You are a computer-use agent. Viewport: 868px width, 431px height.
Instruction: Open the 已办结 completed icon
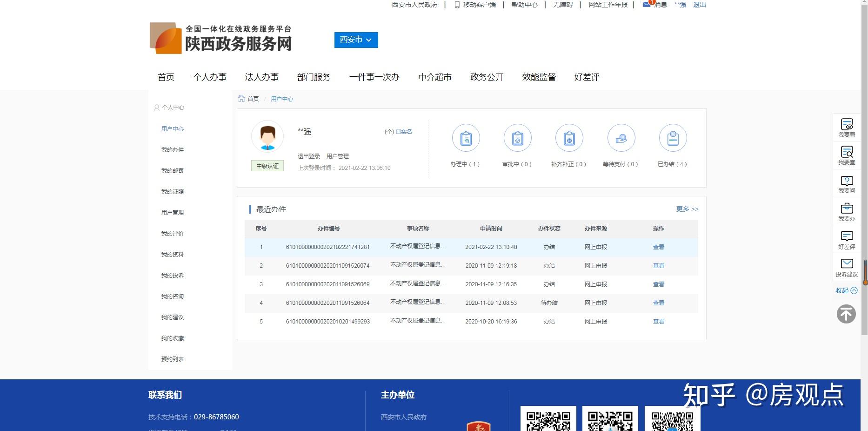(673, 138)
